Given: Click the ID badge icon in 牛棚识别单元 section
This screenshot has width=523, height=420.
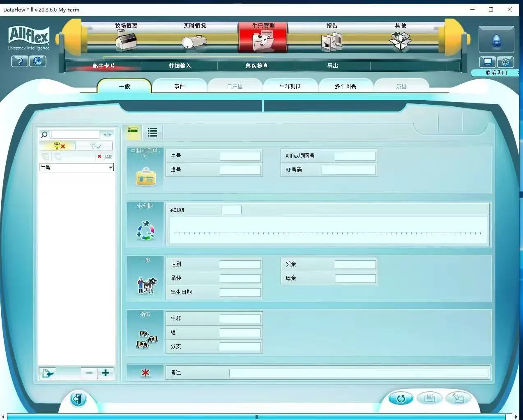Looking at the screenshot, I should (146, 177).
